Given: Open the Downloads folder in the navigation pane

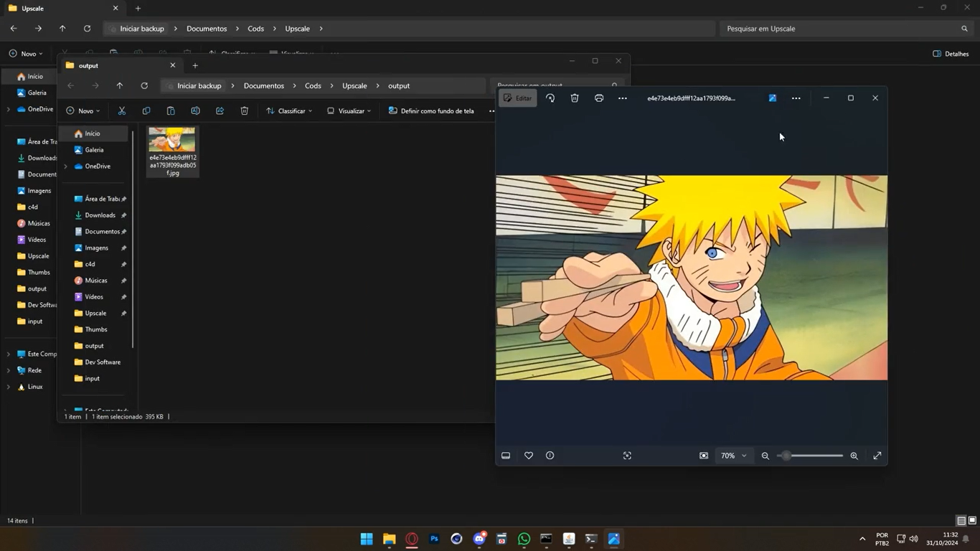Looking at the screenshot, I should (x=100, y=215).
